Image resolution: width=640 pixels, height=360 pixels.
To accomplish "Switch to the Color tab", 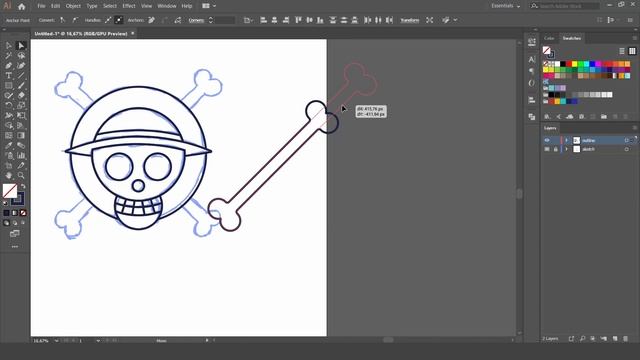I will tap(549, 38).
